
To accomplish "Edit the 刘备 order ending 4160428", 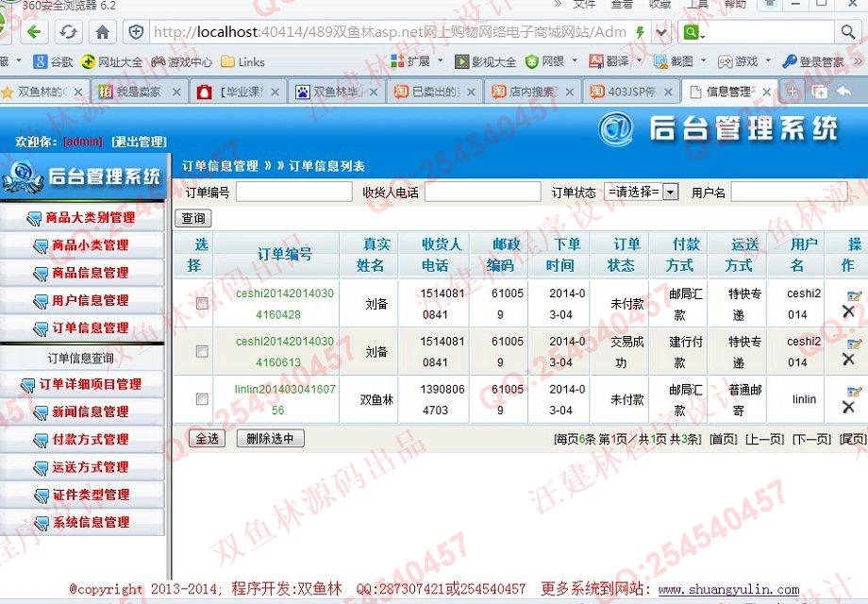I will pyautogui.click(x=854, y=295).
